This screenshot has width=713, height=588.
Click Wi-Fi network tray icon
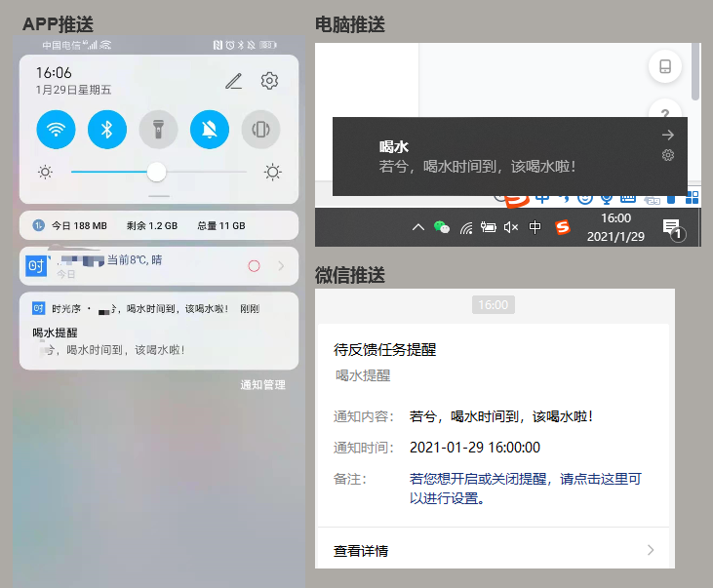[465, 227]
